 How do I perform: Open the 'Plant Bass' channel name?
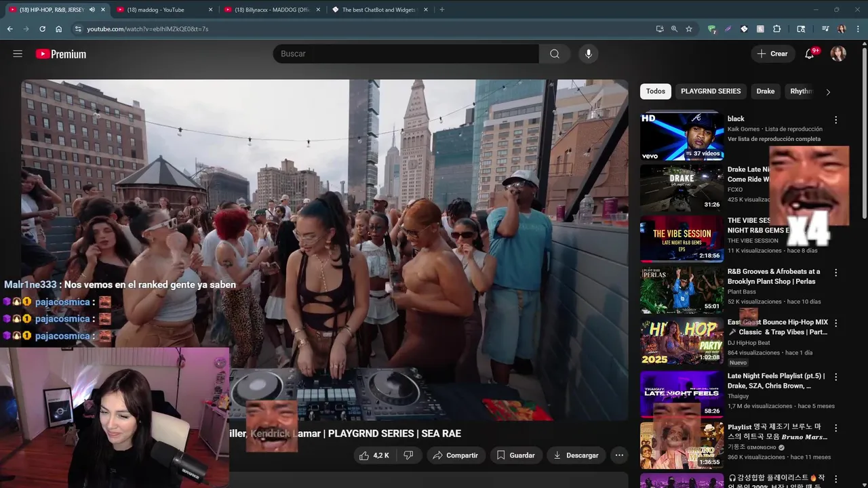742,292
